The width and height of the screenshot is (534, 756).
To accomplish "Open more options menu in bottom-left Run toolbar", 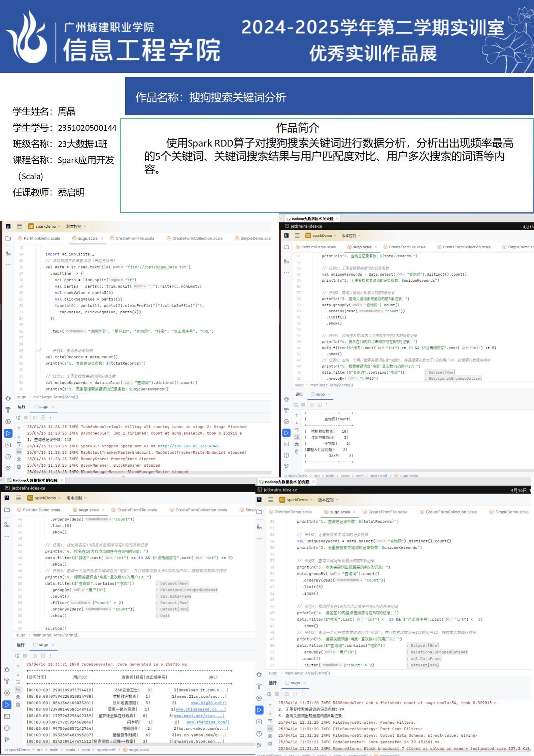I will pos(51,656).
